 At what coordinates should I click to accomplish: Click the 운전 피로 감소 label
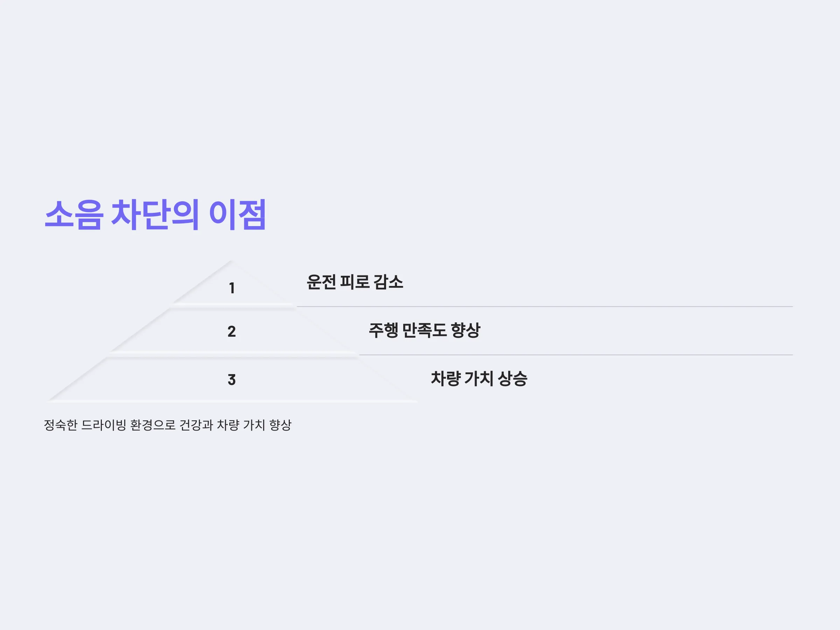[355, 282]
